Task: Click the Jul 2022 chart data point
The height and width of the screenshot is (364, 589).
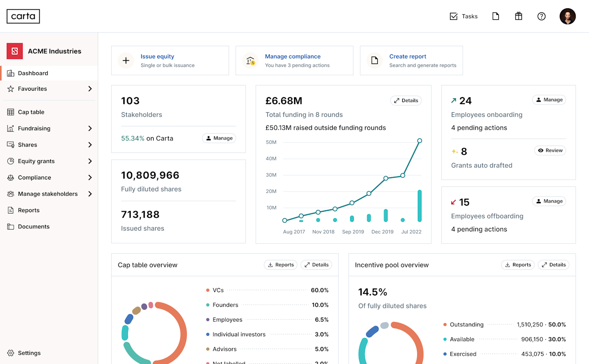Action: [x=419, y=141]
